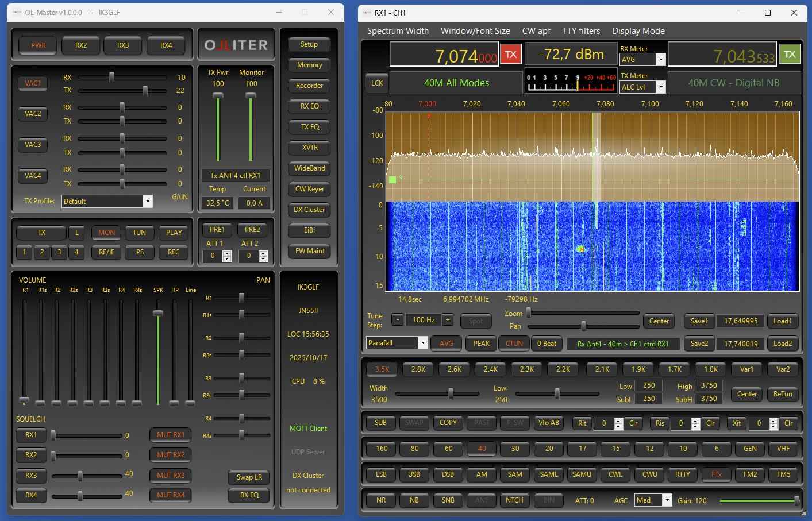
Task: Open the RX Meter AVG dropdown
Action: pos(661,60)
